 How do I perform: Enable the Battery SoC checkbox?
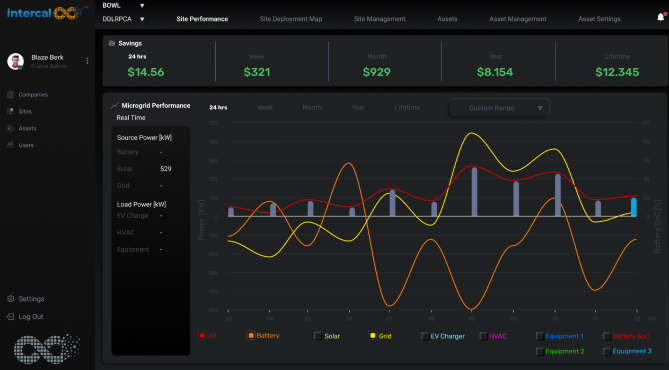(x=606, y=336)
